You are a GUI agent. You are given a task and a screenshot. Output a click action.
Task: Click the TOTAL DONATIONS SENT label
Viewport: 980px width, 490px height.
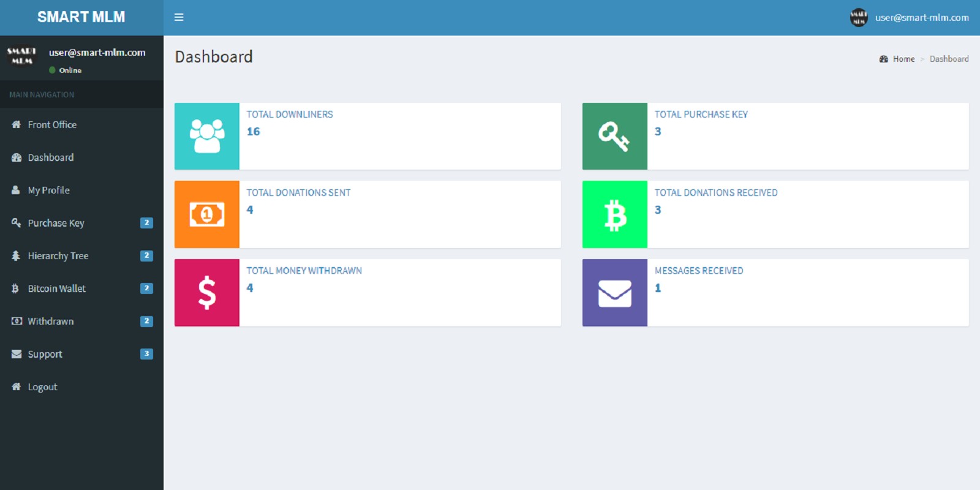point(299,193)
